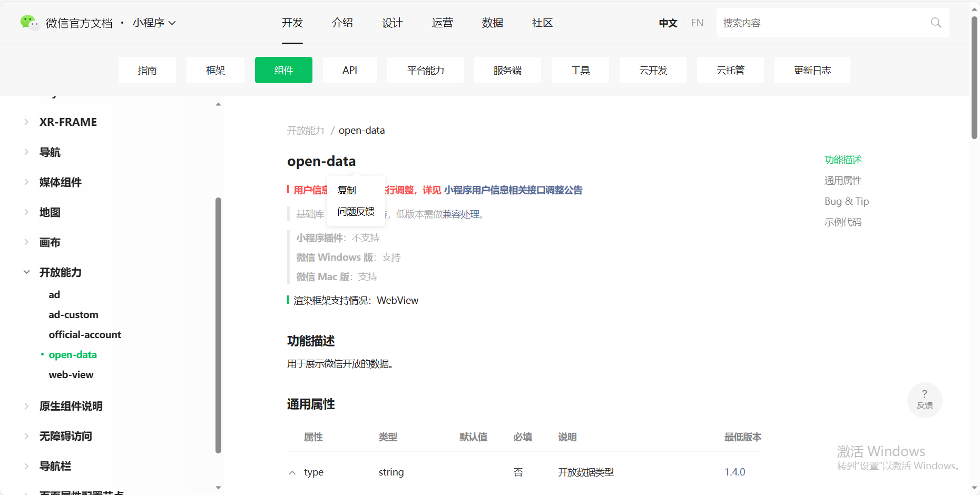This screenshot has height=495, width=980.
Task: Expand the 无障碍访问 sidebar section
Action: point(26,436)
